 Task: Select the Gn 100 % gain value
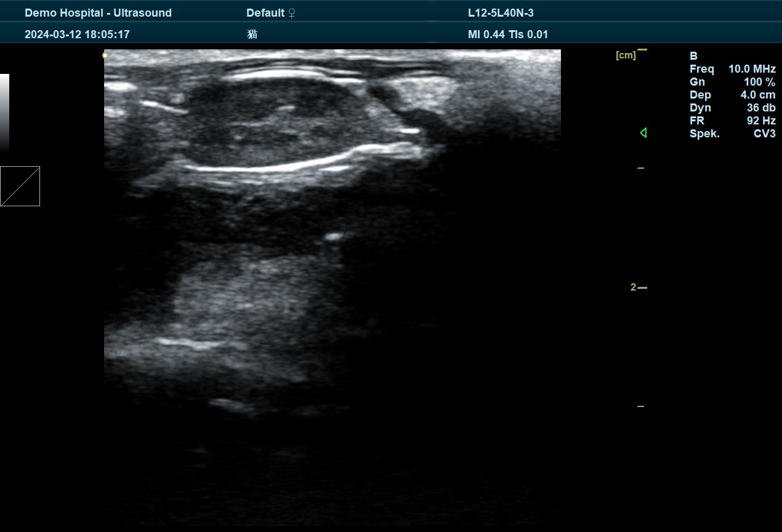point(732,82)
